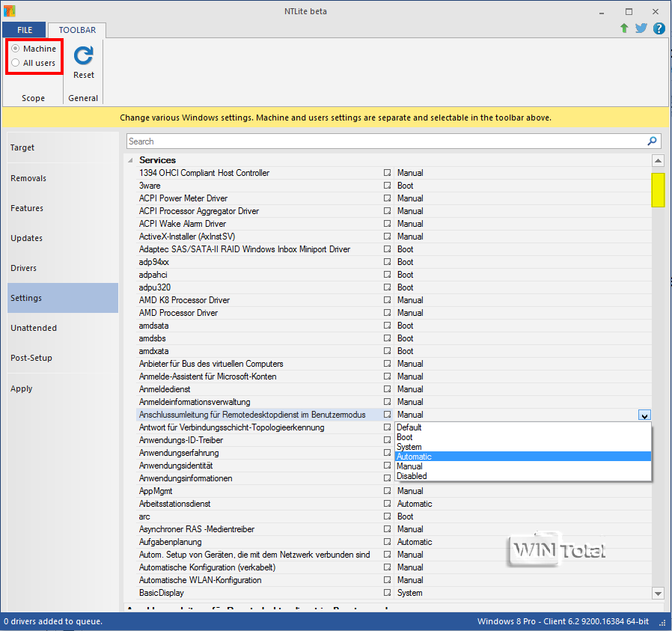Open the Features page
The image size is (672, 631).
[x=63, y=208]
